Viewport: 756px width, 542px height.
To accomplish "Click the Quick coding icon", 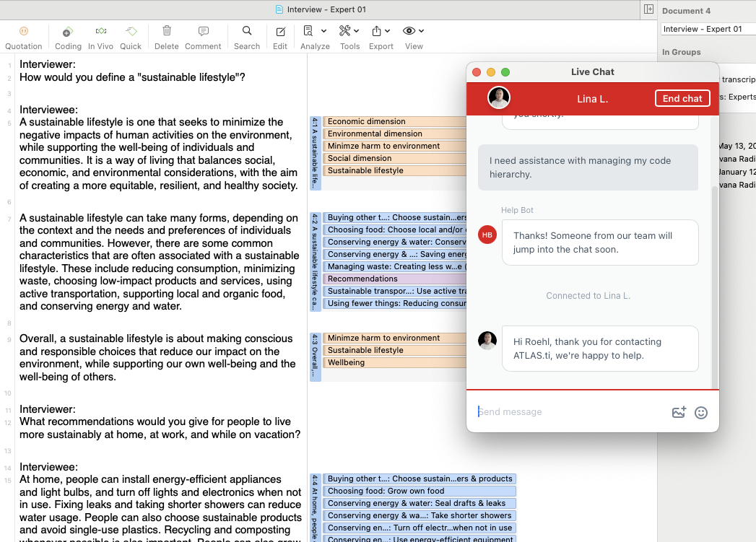I will click(131, 32).
